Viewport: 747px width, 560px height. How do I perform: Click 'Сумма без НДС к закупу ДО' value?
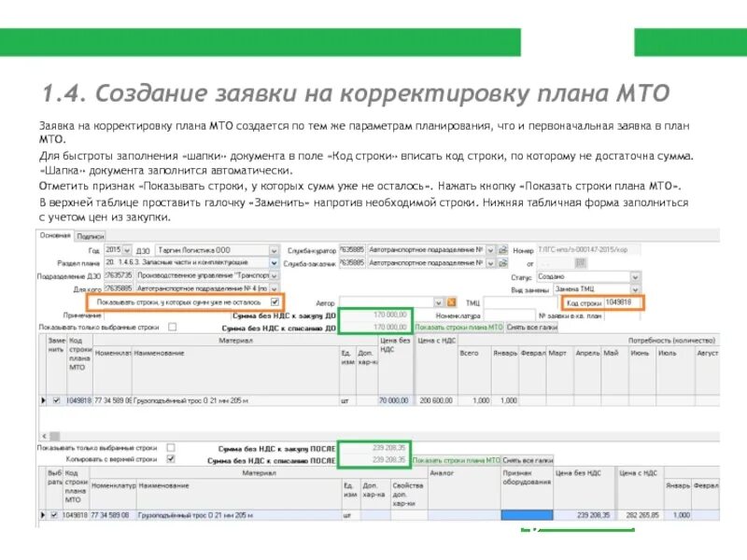375,315
